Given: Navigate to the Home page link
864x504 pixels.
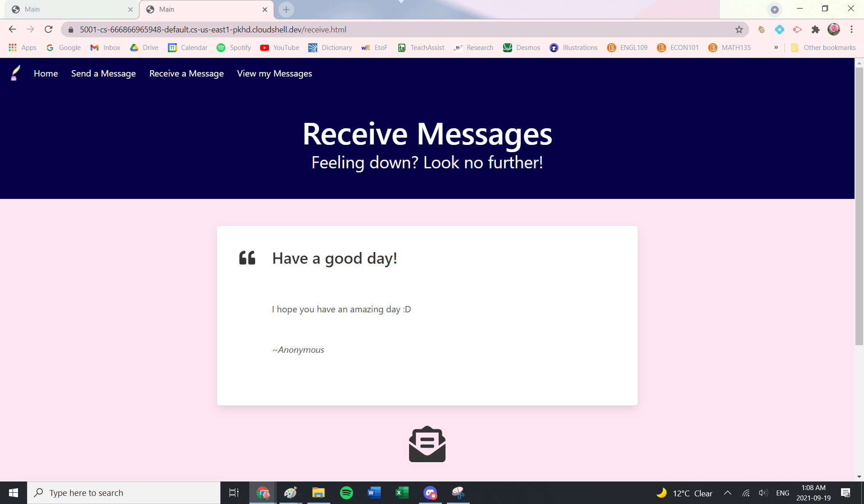Looking at the screenshot, I should pyautogui.click(x=46, y=73).
